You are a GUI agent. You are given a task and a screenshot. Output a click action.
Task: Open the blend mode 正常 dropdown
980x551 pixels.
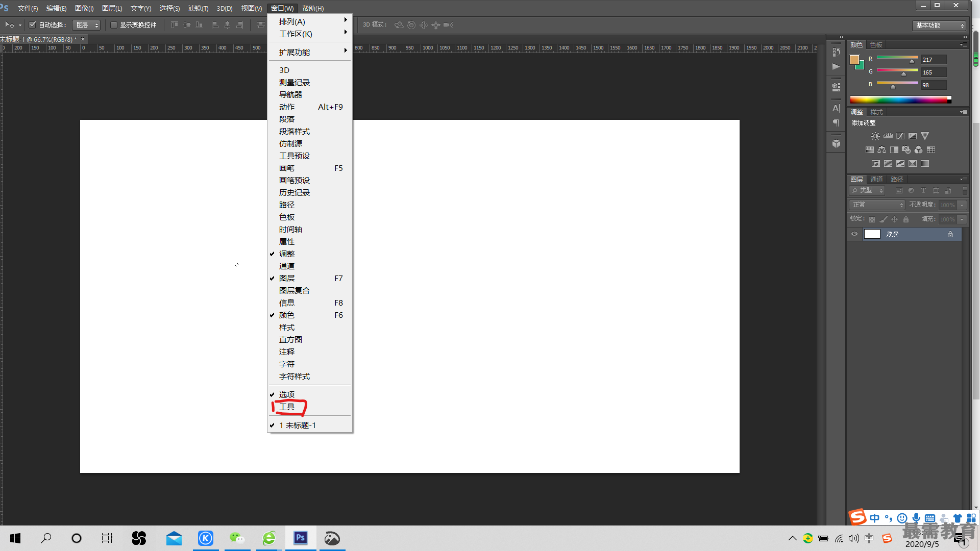tap(877, 205)
